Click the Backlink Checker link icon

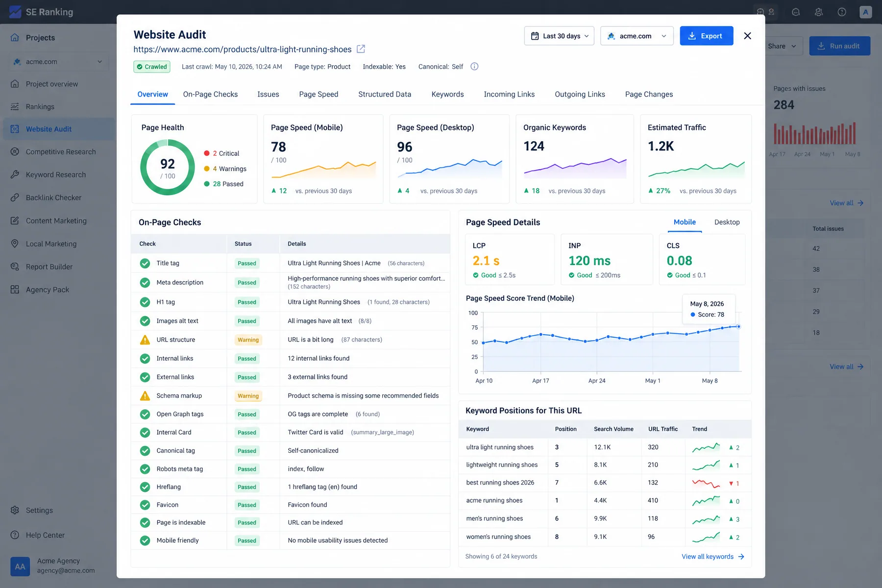click(15, 197)
